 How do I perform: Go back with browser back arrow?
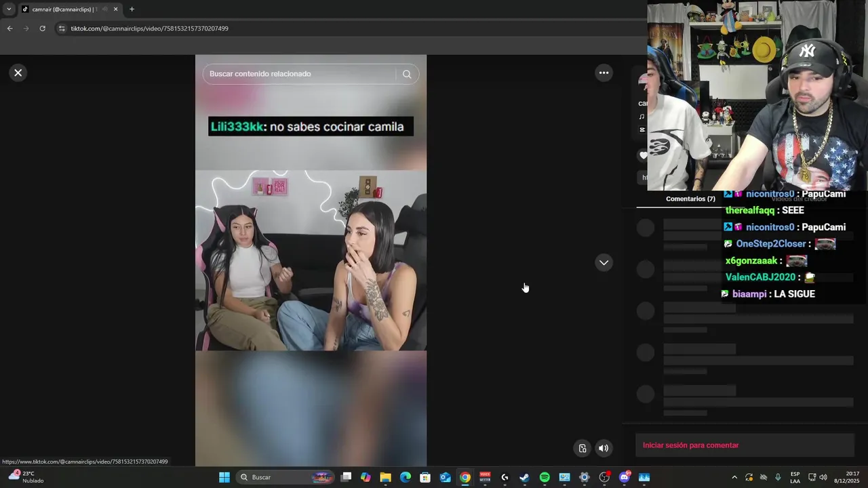tap(9, 28)
